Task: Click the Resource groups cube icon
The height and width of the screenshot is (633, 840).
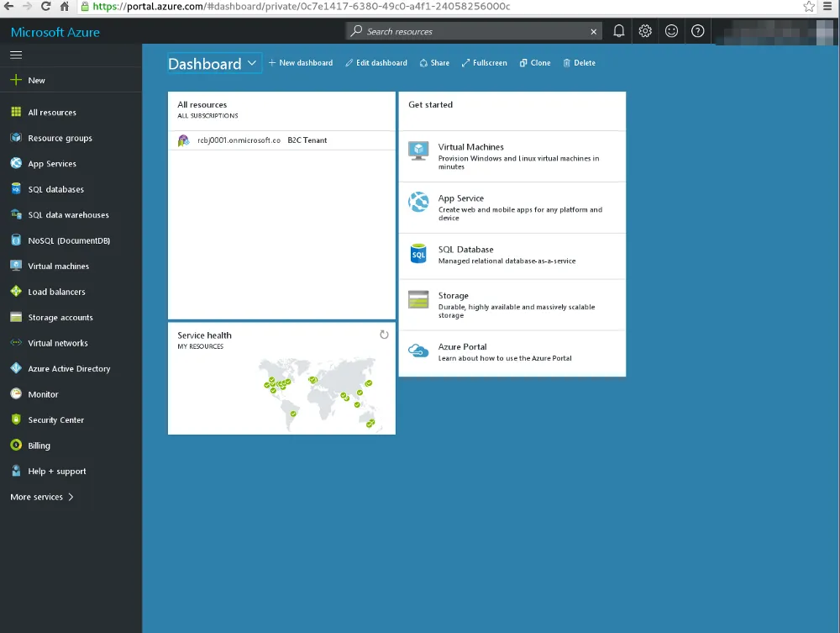Action: [x=16, y=138]
